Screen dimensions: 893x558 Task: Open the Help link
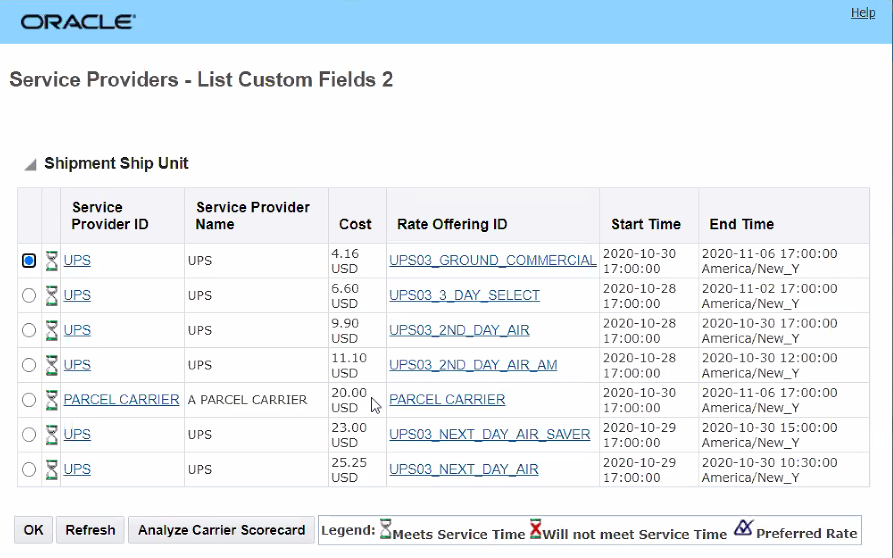863,13
